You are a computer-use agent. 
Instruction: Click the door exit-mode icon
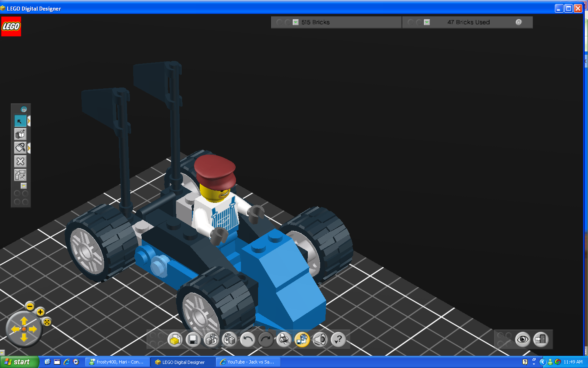point(541,339)
